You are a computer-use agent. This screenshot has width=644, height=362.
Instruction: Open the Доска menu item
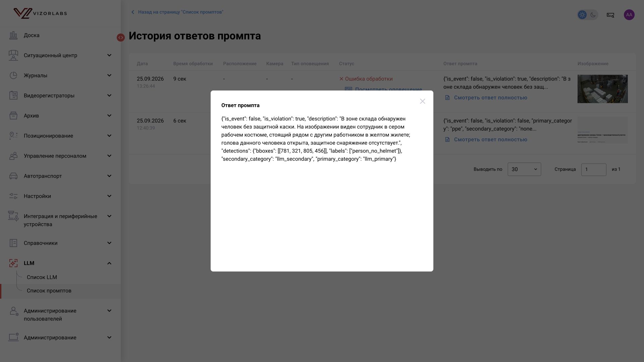(x=32, y=35)
